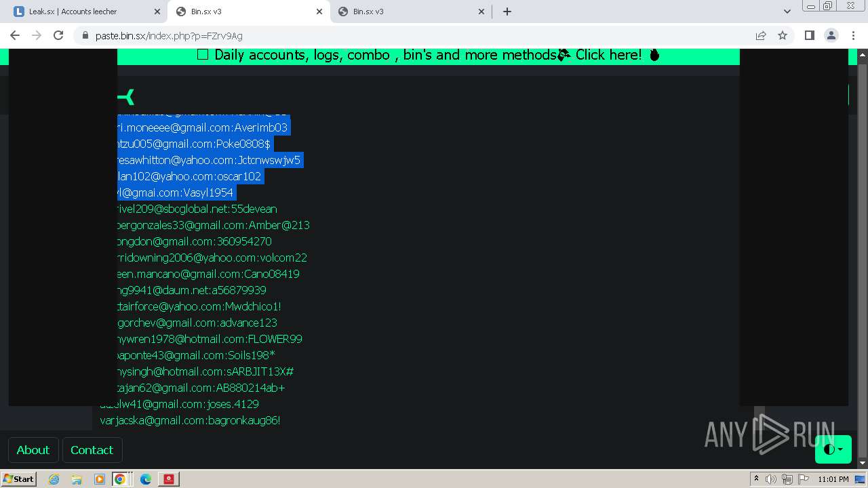Open Microsoft Edge from the taskbar
This screenshot has height=488, width=868.
[x=146, y=479]
